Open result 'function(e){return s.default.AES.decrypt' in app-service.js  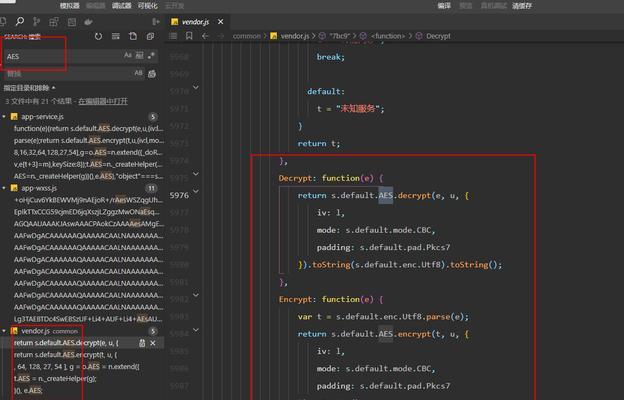(x=88, y=129)
